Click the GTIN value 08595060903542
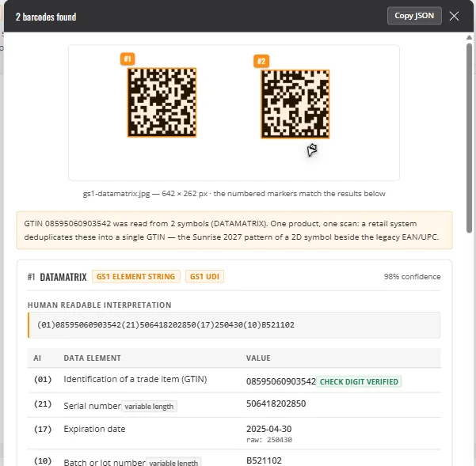 point(281,381)
